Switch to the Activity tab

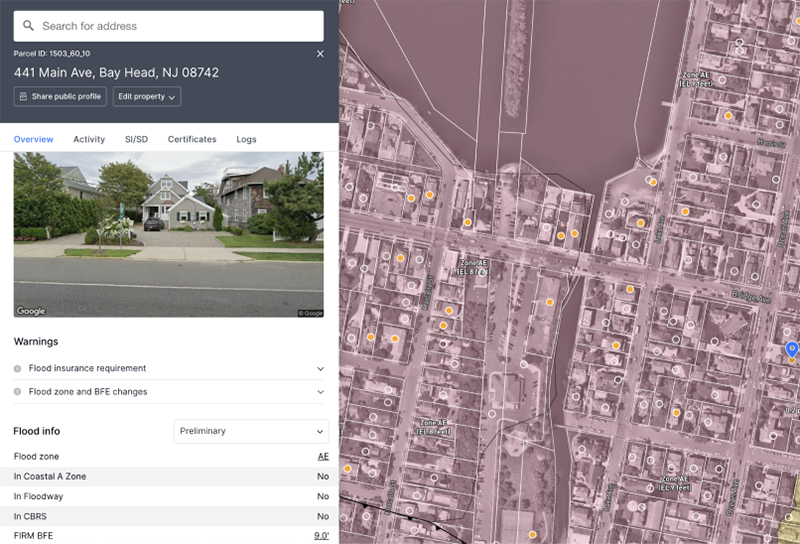pyautogui.click(x=89, y=139)
